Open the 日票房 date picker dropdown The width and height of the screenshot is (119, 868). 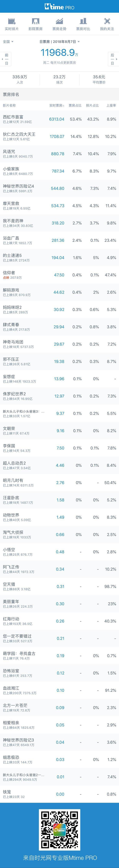pos(59,42)
